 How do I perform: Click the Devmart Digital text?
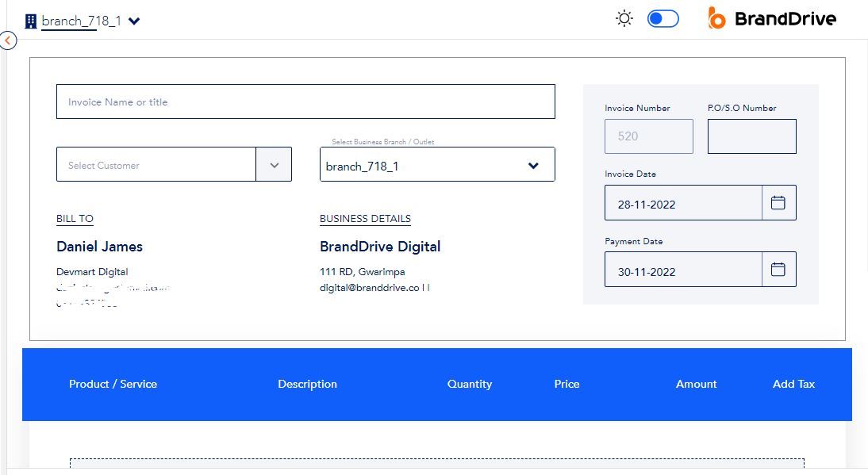point(92,271)
